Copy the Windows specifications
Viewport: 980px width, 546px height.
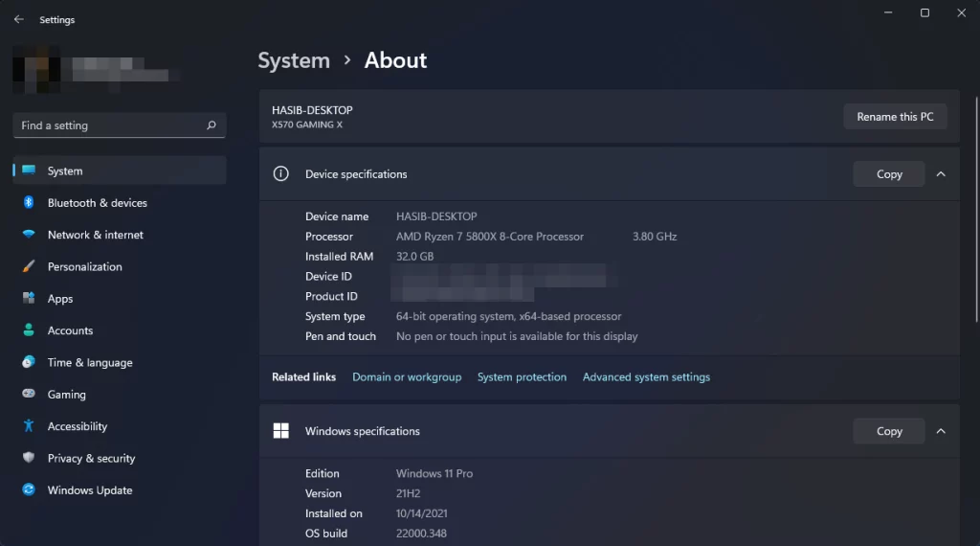pos(889,431)
